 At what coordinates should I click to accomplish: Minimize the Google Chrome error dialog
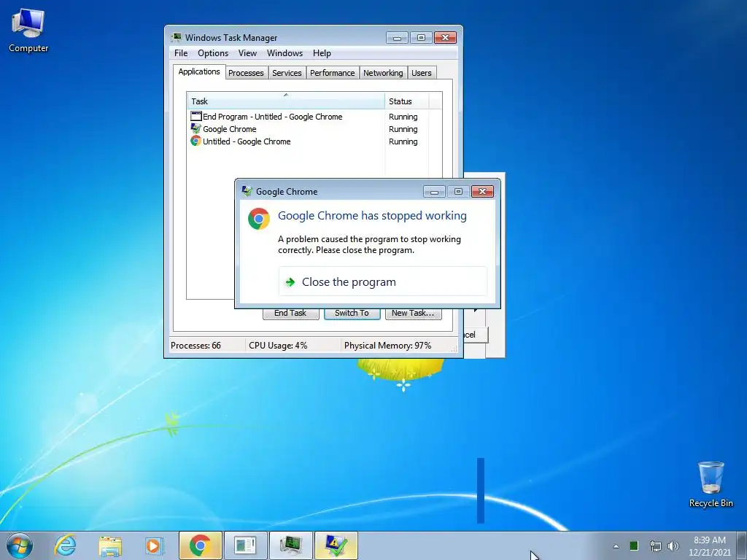click(x=434, y=192)
